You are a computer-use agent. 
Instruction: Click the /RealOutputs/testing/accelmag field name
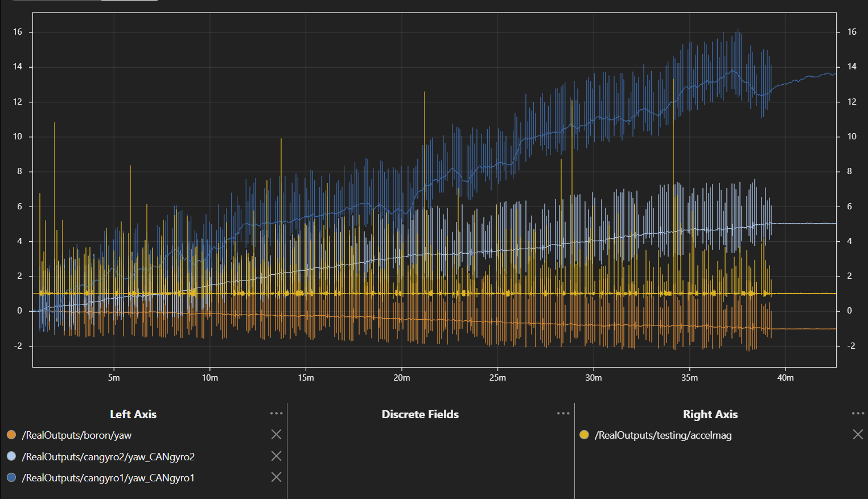[x=663, y=435]
